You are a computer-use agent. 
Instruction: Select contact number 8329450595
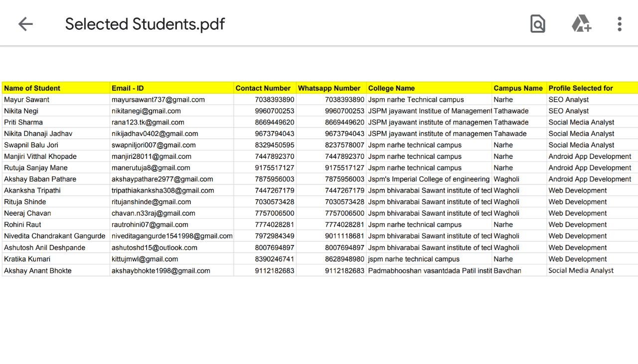click(x=275, y=145)
